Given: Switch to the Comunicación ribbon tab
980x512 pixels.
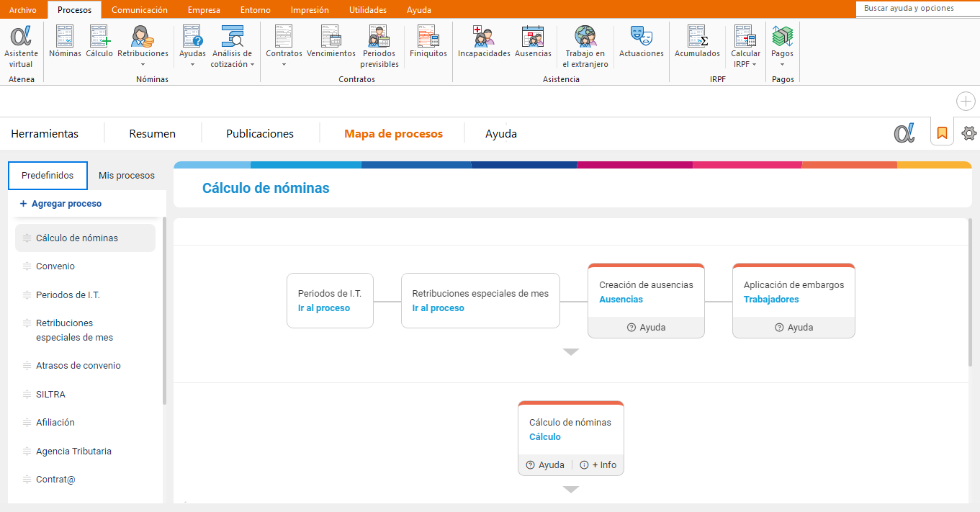Looking at the screenshot, I should click(x=140, y=10).
